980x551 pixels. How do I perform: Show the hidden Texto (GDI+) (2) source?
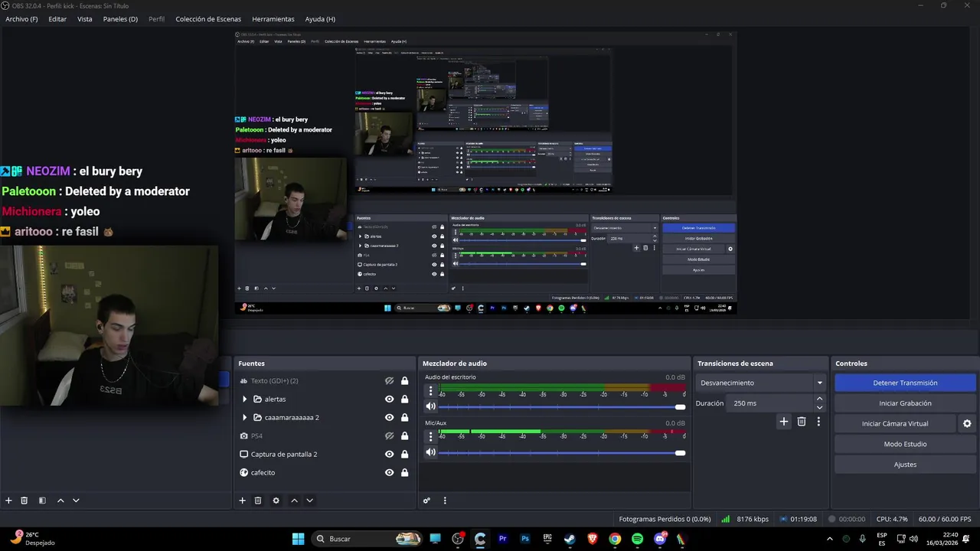pyautogui.click(x=389, y=380)
